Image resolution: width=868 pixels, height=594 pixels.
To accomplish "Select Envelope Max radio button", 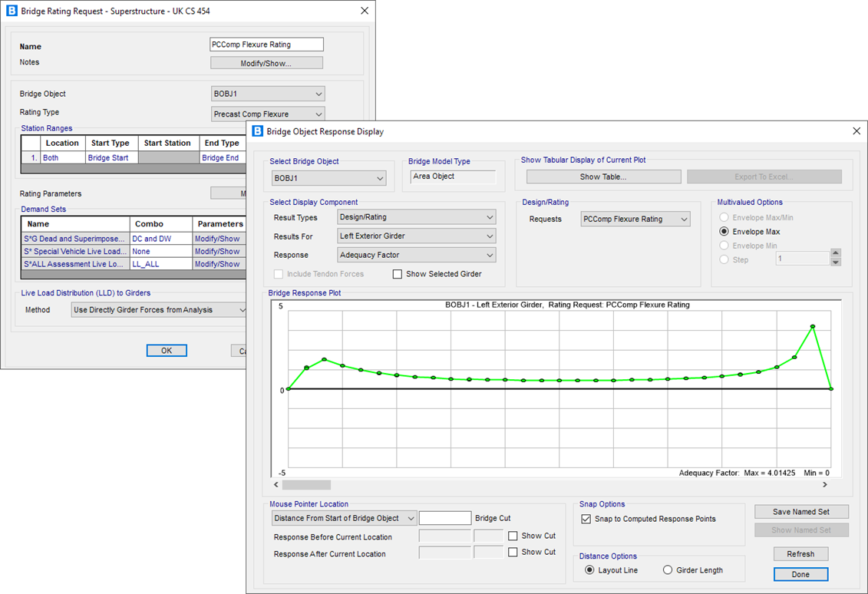I will (724, 232).
